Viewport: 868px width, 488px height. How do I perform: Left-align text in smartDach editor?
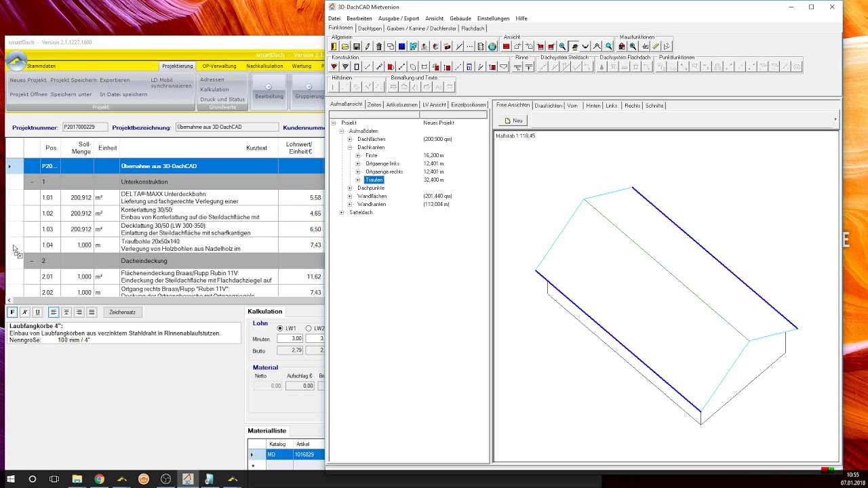pyautogui.click(x=54, y=312)
